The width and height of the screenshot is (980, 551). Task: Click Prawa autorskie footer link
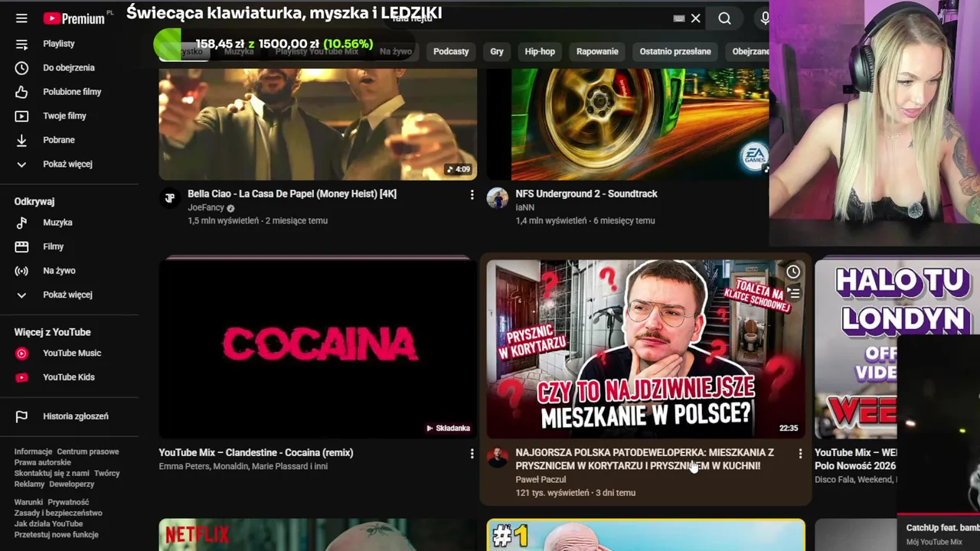pyautogui.click(x=42, y=462)
